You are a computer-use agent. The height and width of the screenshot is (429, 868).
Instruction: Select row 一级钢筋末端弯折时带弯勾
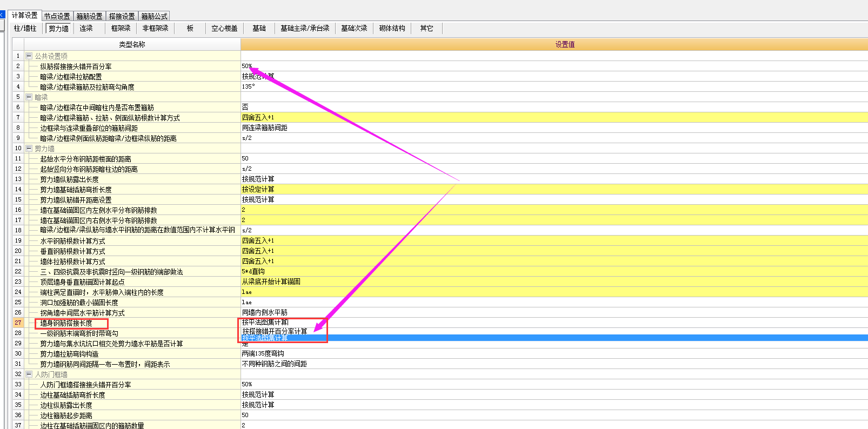click(132, 333)
